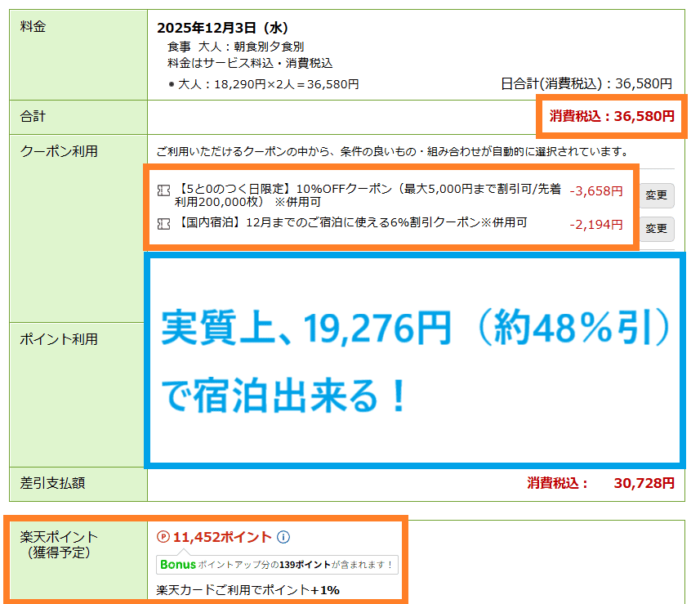The image size is (700, 604).
Task: Open the info icon beside 11,452ポイント
Action: [283, 537]
